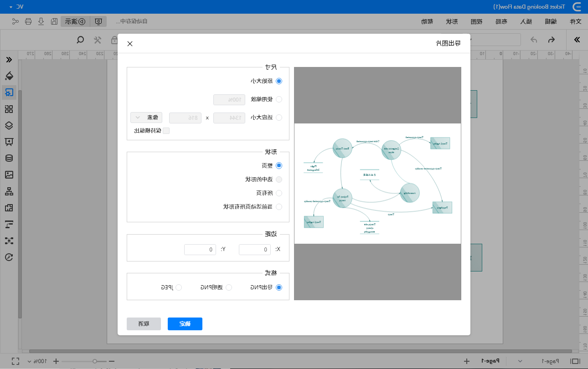Confirm export with 确定 button
This screenshot has width=588, height=369.
(x=185, y=324)
